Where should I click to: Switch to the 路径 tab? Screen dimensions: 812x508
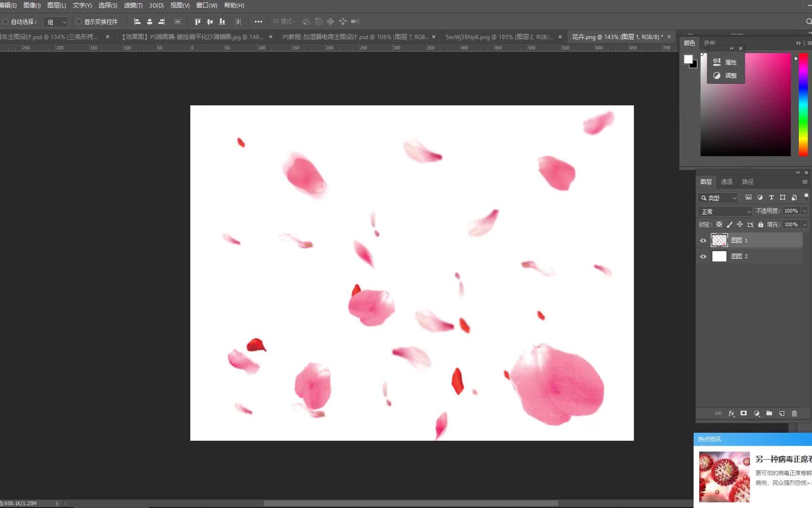pos(747,182)
